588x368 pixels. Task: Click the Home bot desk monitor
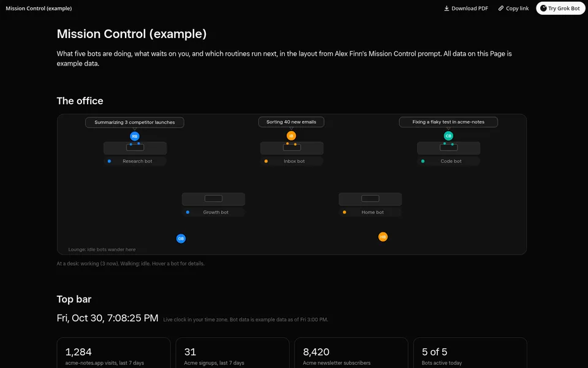[370, 199]
